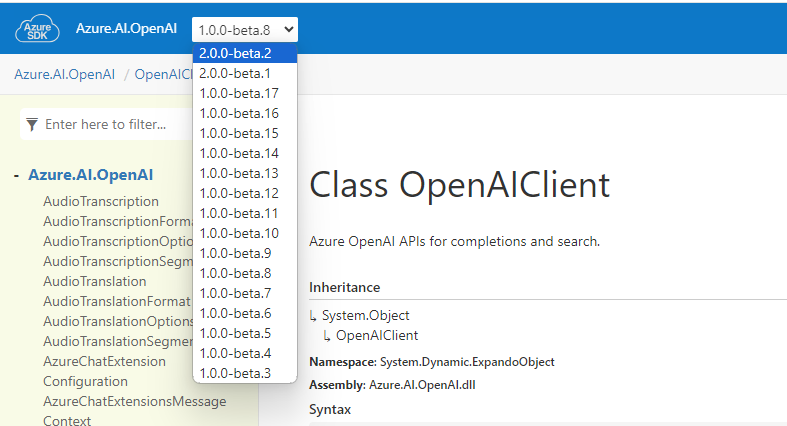Select version 1.0.0-beta.12
Image resolution: width=787 pixels, height=426 pixels.
pyautogui.click(x=245, y=194)
